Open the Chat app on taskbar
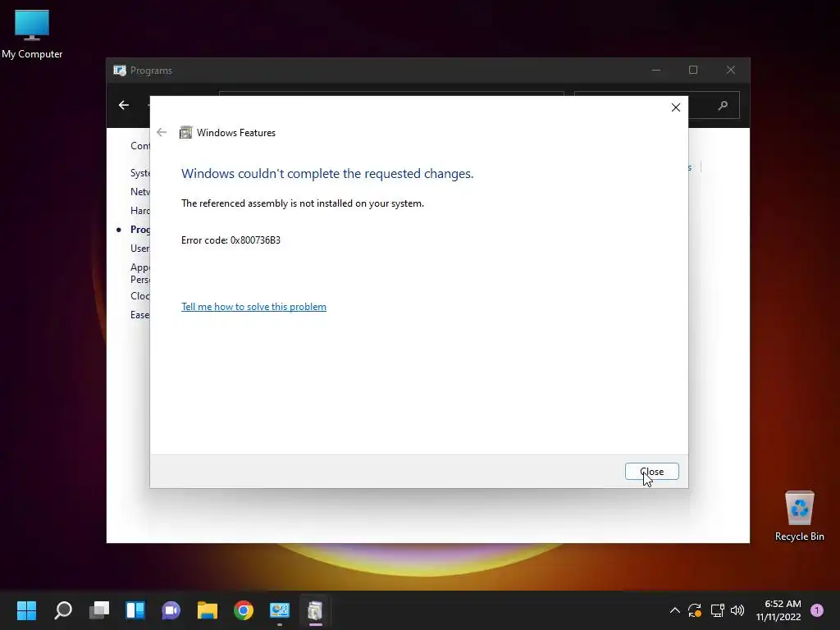The image size is (840, 630). pyautogui.click(x=171, y=610)
